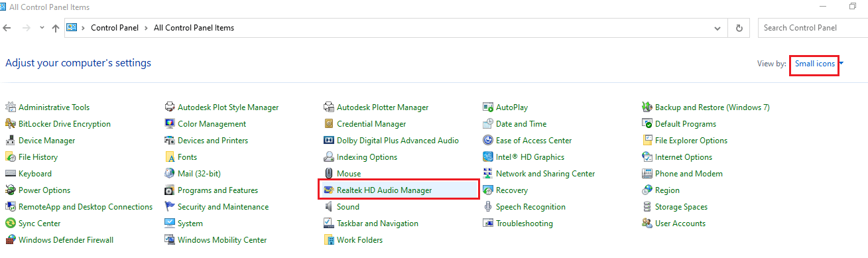Refresh the Control Panel view
The image size is (868, 258).
pyautogui.click(x=739, y=28)
